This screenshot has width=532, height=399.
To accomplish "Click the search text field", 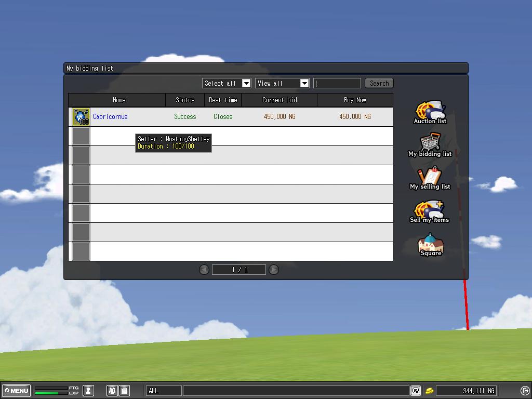I will (x=337, y=83).
